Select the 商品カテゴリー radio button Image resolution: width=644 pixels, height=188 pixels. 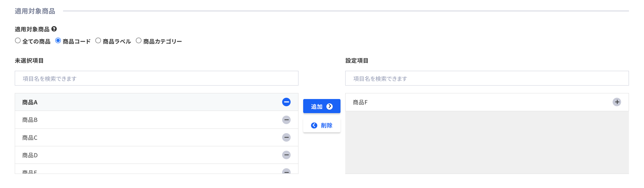(138, 40)
